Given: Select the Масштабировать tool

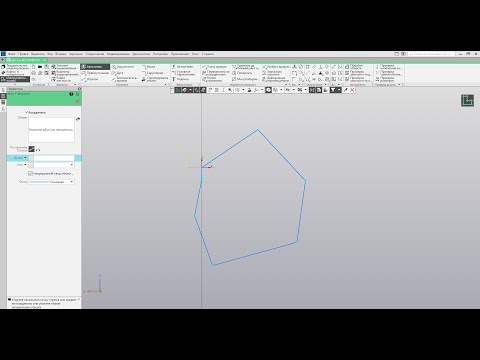Looking at the screenshot, I should point(245,79).
